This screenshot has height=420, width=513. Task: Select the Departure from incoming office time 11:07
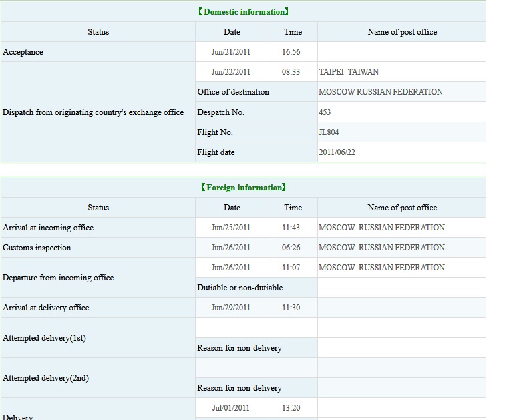[x=291, y=268]
